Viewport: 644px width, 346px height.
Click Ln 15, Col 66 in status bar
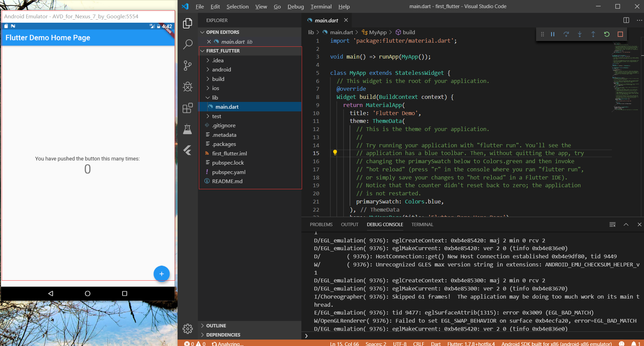pos(344,344)
